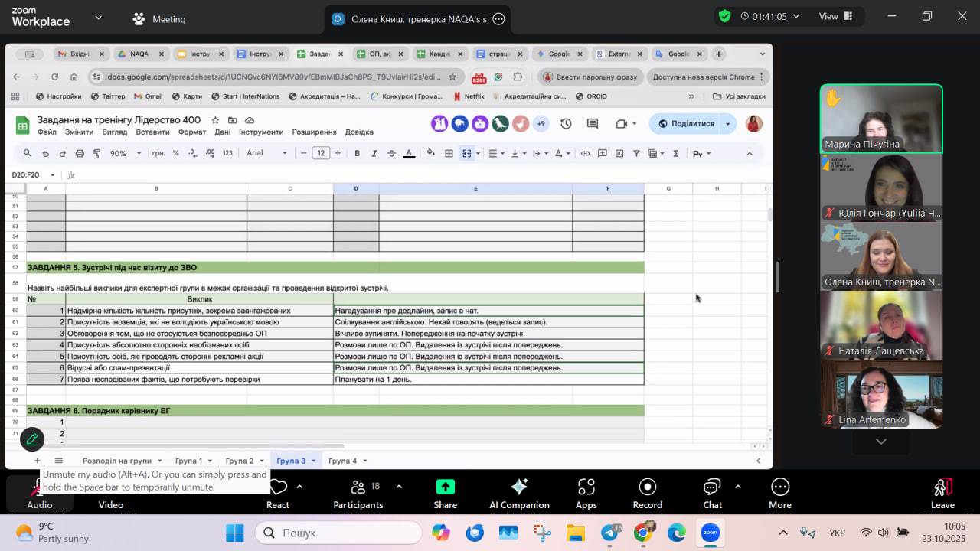The width and height of the screenshot is (980, 551).
Task: Open the AI Companion panel
Action: tap(519, 487)
